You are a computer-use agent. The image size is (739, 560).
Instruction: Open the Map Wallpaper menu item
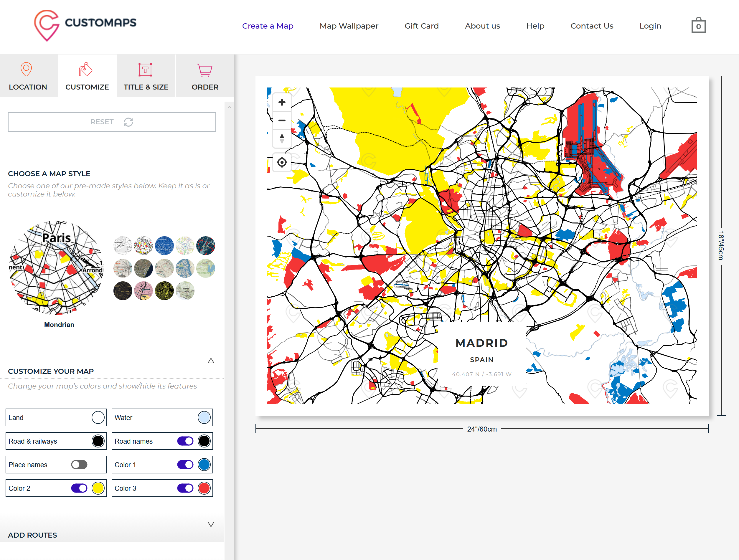pyautogui.click(x=349, y=26)
